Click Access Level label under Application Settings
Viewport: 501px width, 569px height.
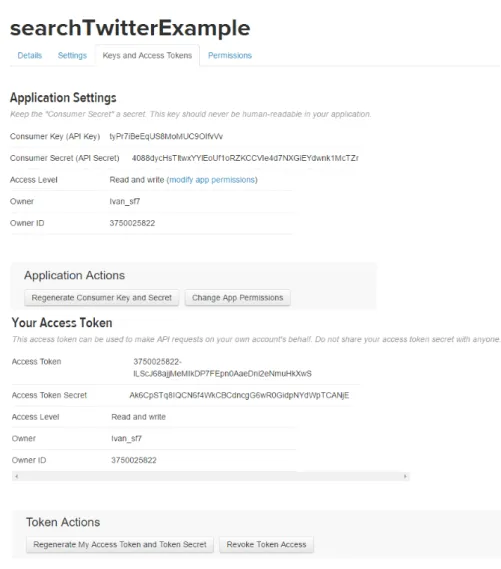click(34, 180)
